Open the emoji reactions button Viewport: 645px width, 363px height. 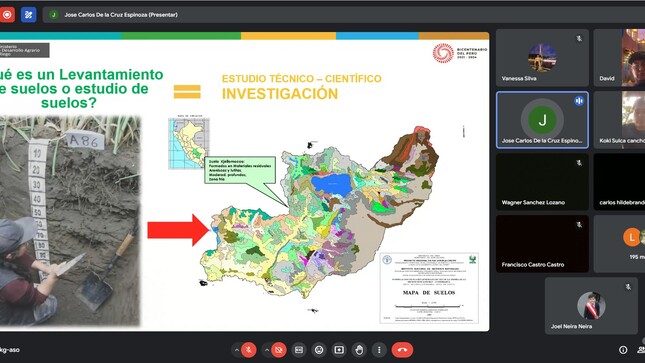tap(319, 350)
